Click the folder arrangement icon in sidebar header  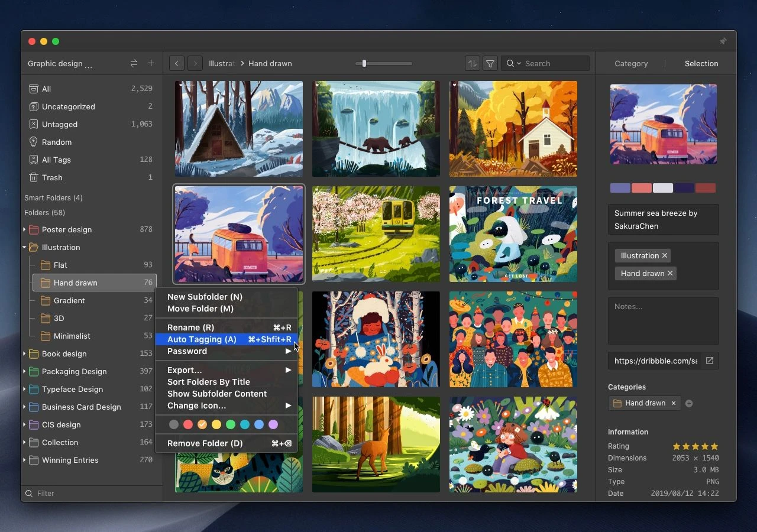[134, 63]
